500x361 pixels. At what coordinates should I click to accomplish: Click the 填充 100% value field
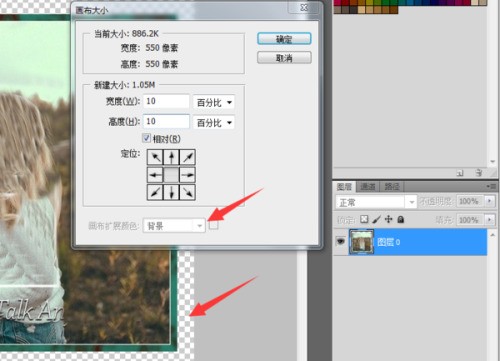tap(469, 220)
